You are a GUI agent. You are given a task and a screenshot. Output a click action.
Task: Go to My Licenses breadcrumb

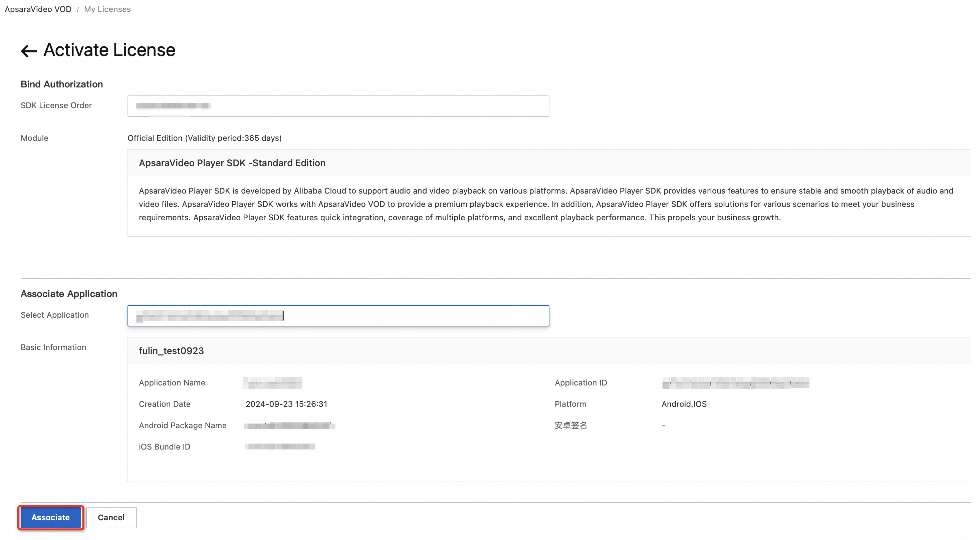[107, 9]
